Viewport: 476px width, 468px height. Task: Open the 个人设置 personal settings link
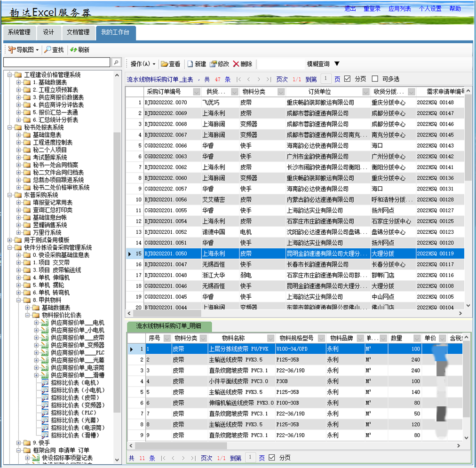430,8
